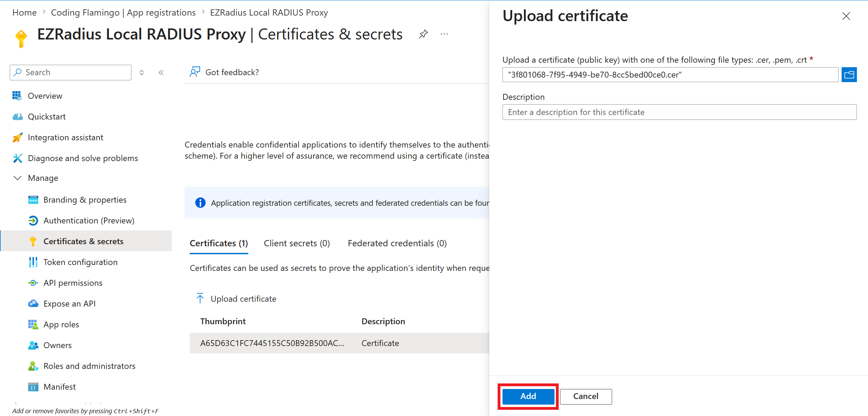Toggle sidebar expand/collapse all arrows
This screenshot has height=416, width=868.
(x=141, y=72)
